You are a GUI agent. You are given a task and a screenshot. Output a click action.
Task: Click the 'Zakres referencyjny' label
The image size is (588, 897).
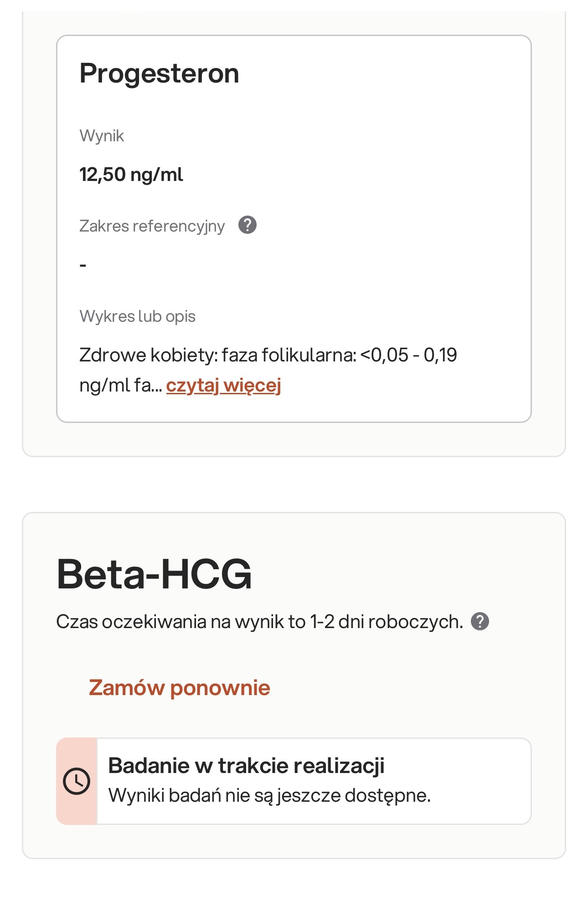152,226
